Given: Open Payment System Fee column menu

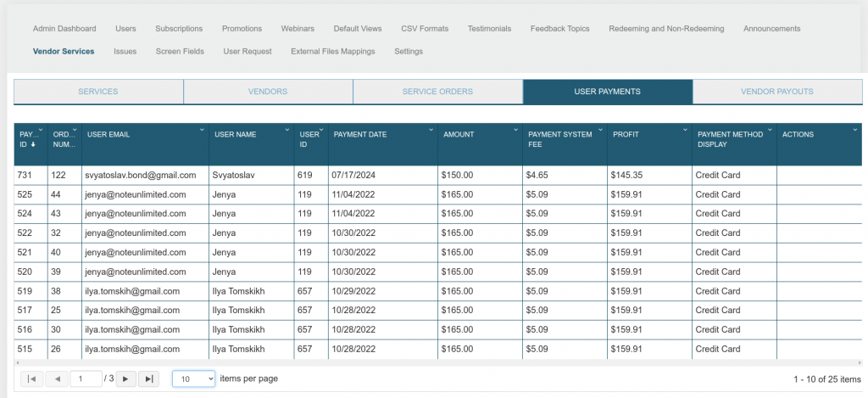Looking at the screenshot, I should (x=600, y=130).
